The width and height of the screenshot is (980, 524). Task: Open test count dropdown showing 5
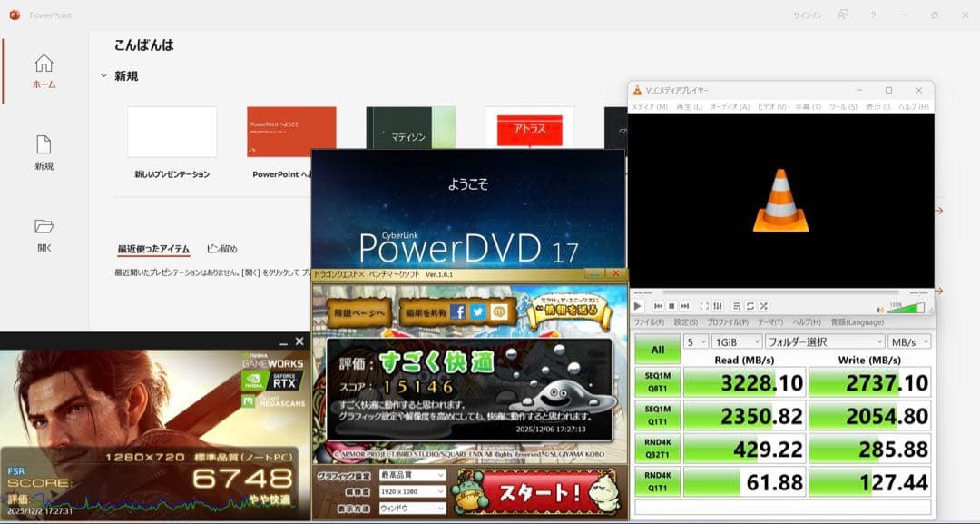696,342
